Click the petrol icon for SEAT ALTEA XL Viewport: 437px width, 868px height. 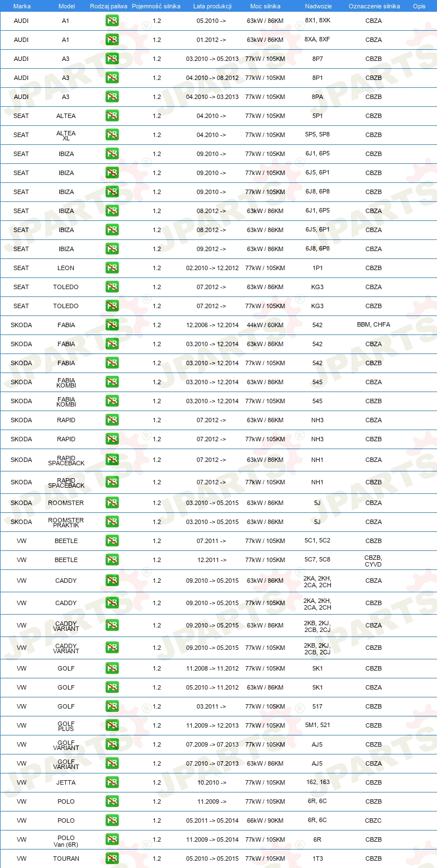112,135
